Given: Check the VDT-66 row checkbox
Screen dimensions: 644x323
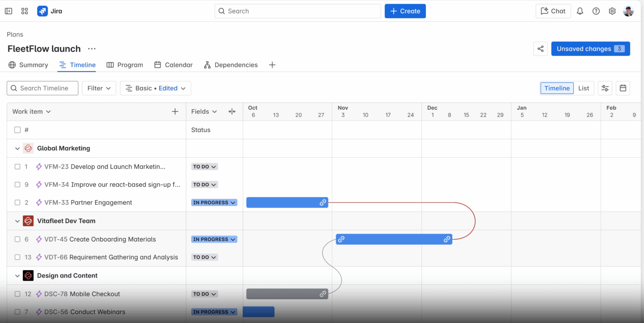Looking at the screenshot, I should pos(17,257).
